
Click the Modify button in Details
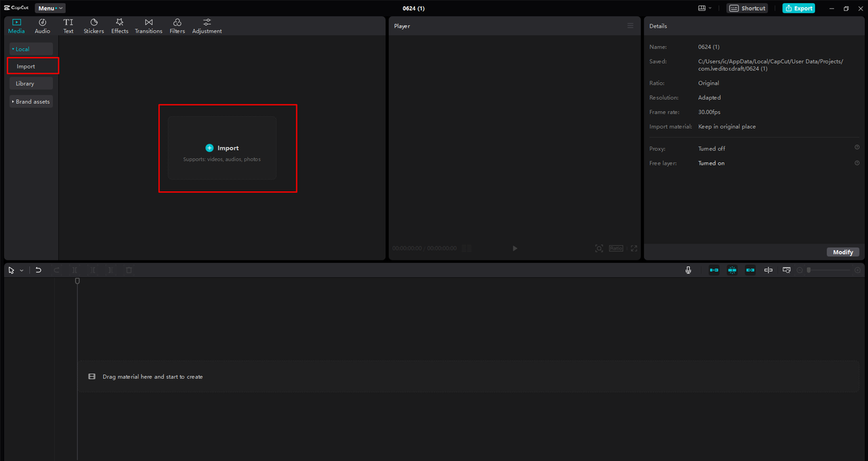pyautogui.click(x=843, y=252)
